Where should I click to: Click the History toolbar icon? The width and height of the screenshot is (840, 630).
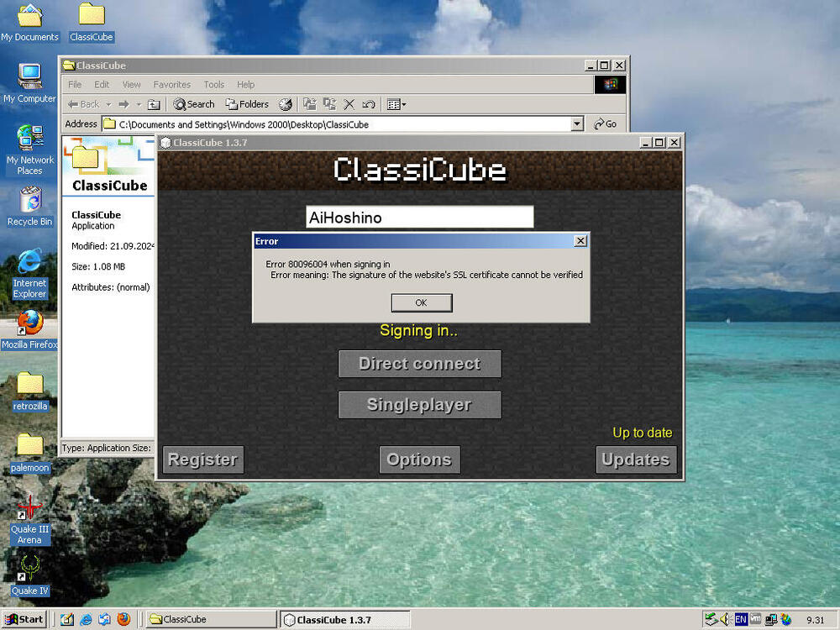coord(286,104)
